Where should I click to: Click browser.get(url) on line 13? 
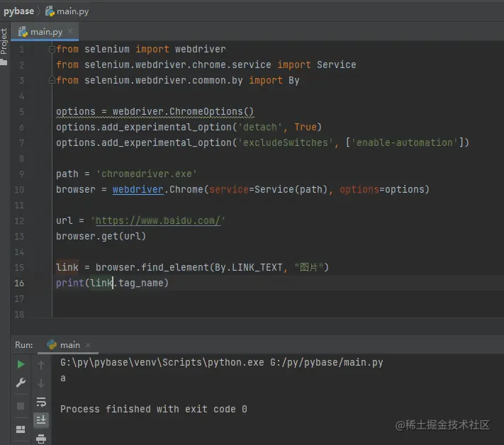tap(101, 236)
